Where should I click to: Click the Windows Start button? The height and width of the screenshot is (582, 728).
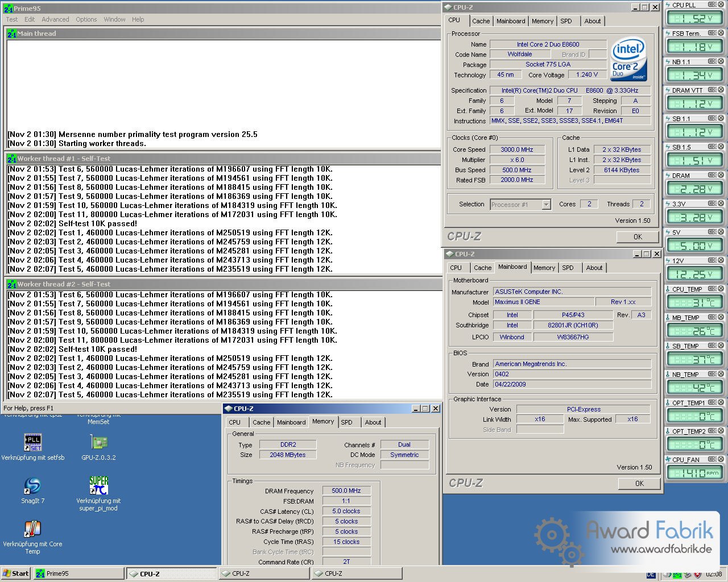click(16, 573)
